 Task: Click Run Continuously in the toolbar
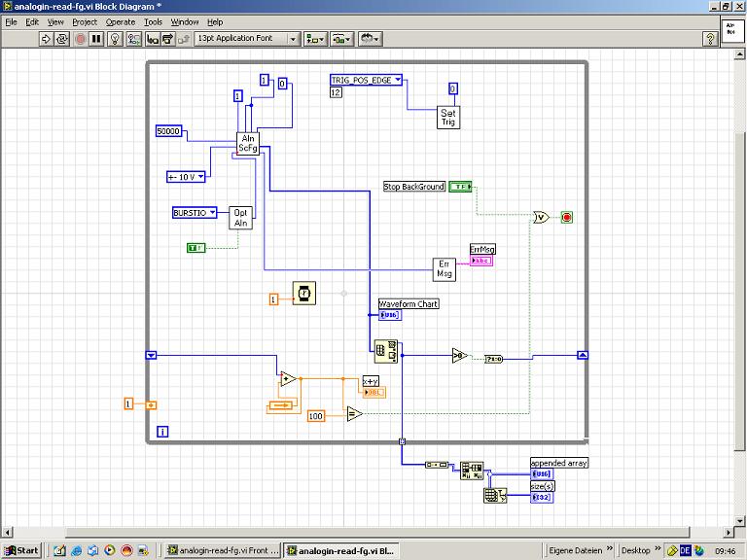coord(63,39)
